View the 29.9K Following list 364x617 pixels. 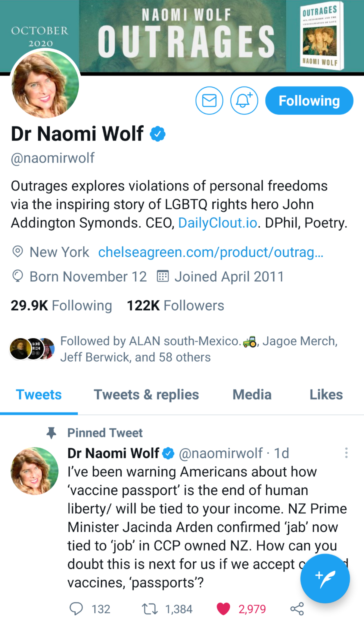point(61,305)
